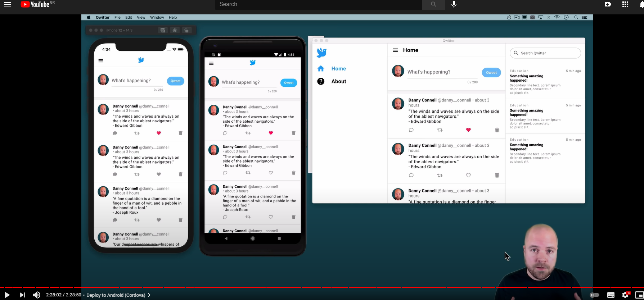Open the Help menu
Image resolution: width=644 pixels, height=300 pixels.
pos(173,17)
